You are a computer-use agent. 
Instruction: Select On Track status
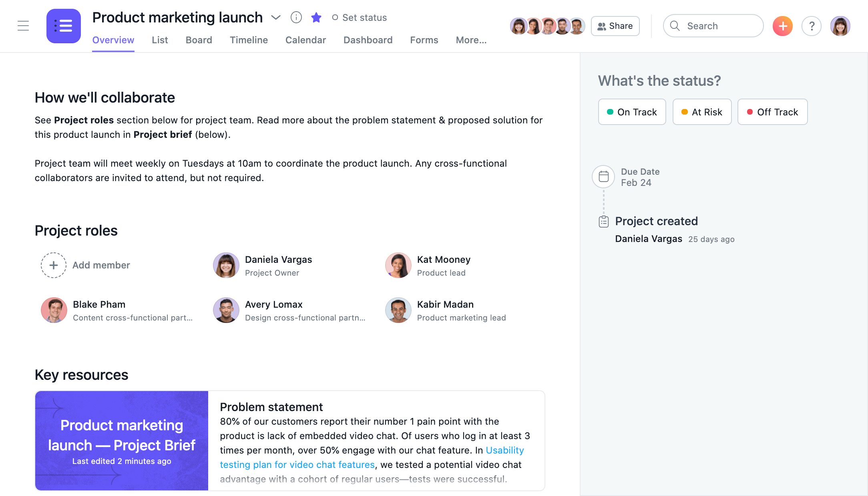[631, 112]
